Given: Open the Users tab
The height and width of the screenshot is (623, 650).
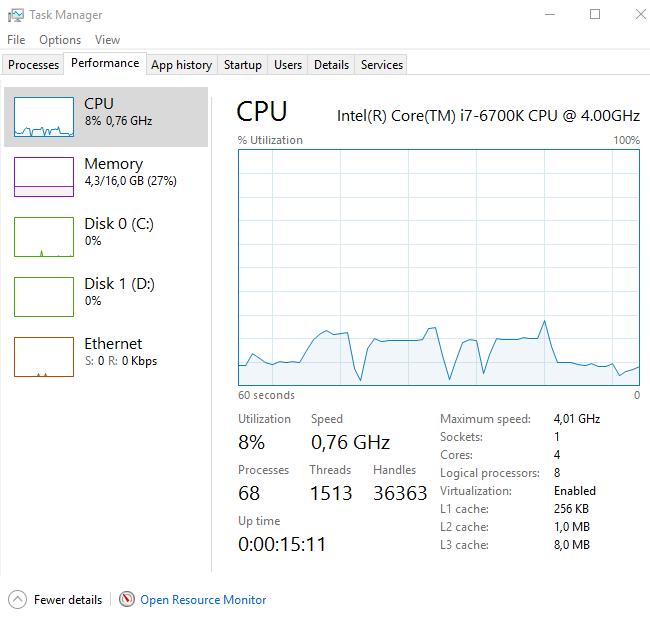Looking at the screenshot, I should pyautogui.click(x=288, y=65).
